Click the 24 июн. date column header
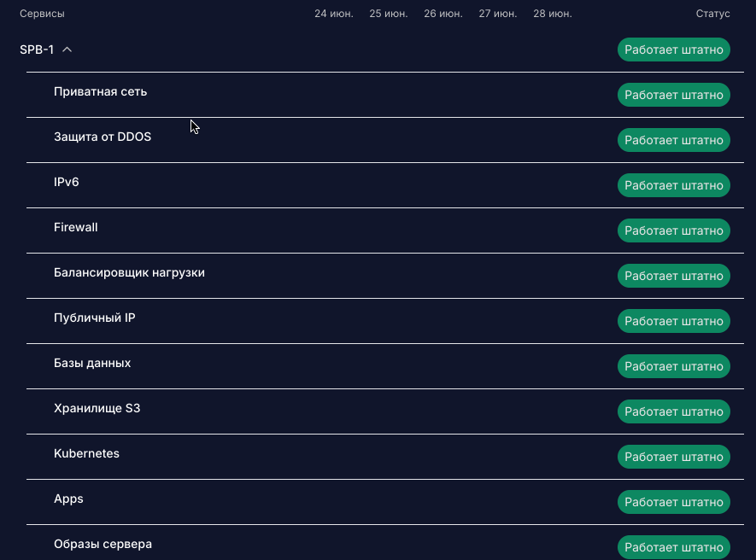756x560 pixels. pos(334,14)
